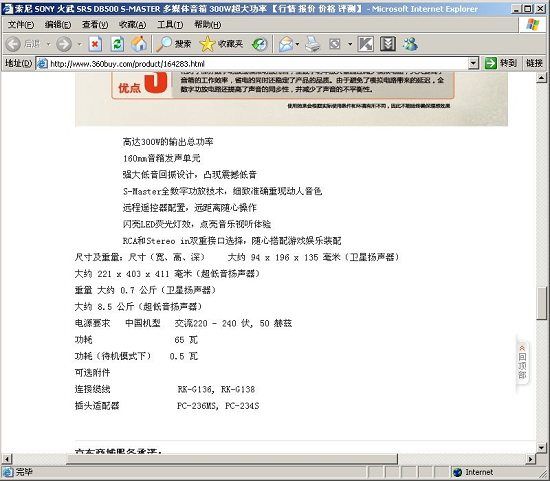Click the 回顶部 back-to-top link
The width and height of the screenshot is (550, 481).
tap(522, 362)
